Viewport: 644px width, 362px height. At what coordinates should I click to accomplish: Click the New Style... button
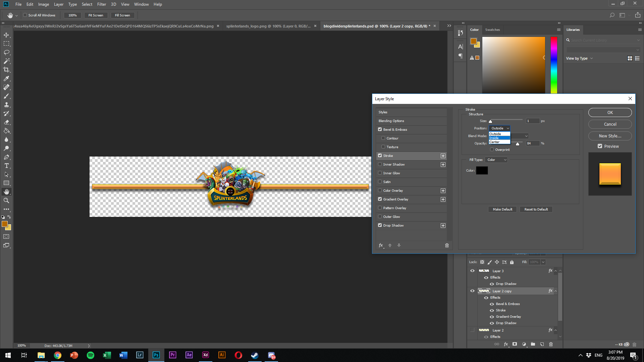pos(610,136)
